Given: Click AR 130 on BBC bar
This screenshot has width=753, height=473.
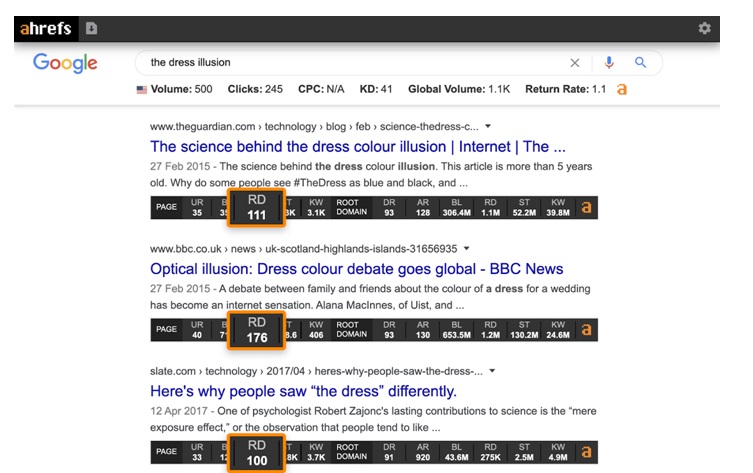Looking at the screenshot, I should pos(423,330).
